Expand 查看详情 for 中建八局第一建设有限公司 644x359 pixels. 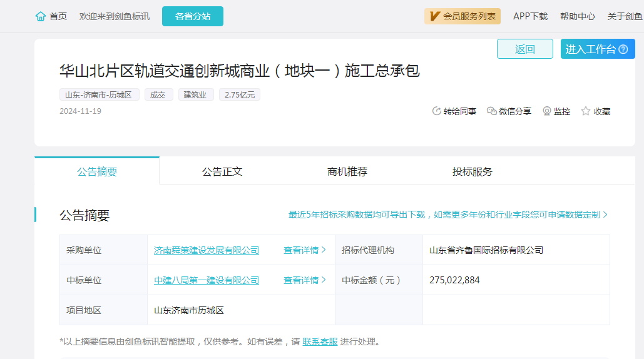(305, 280)
